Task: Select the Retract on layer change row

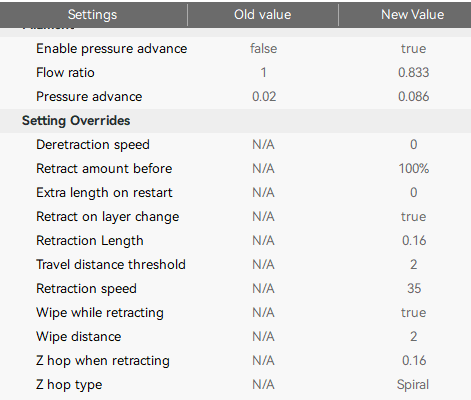Action: point(235,217)
